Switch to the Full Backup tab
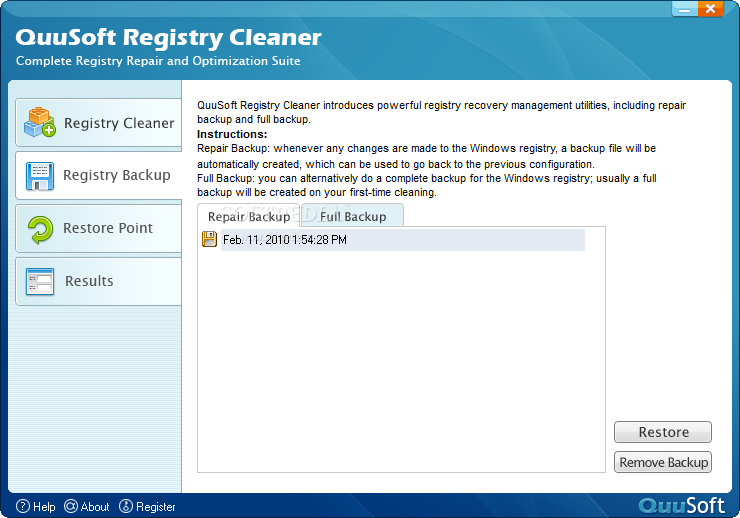740x518 pixels. pos(353,216)
